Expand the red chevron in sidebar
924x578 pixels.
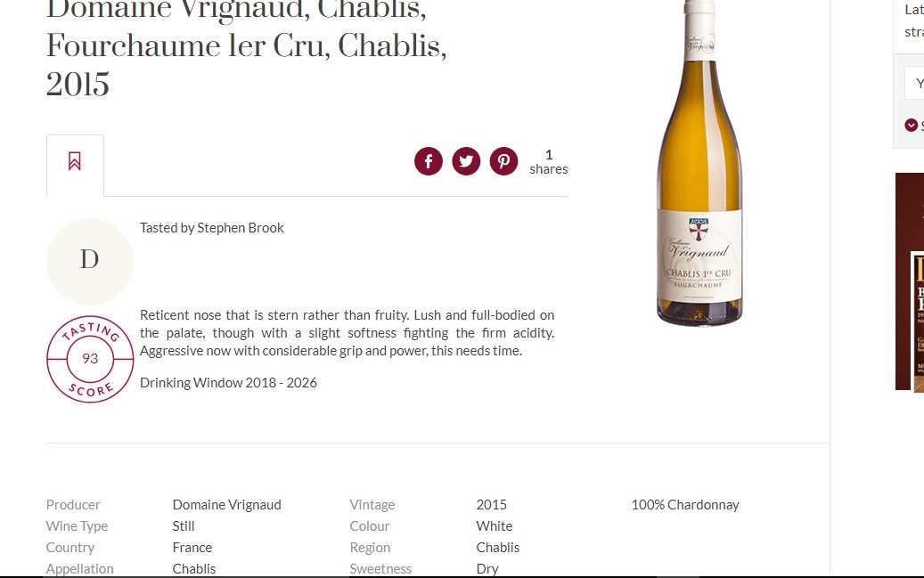pos(911,125)
